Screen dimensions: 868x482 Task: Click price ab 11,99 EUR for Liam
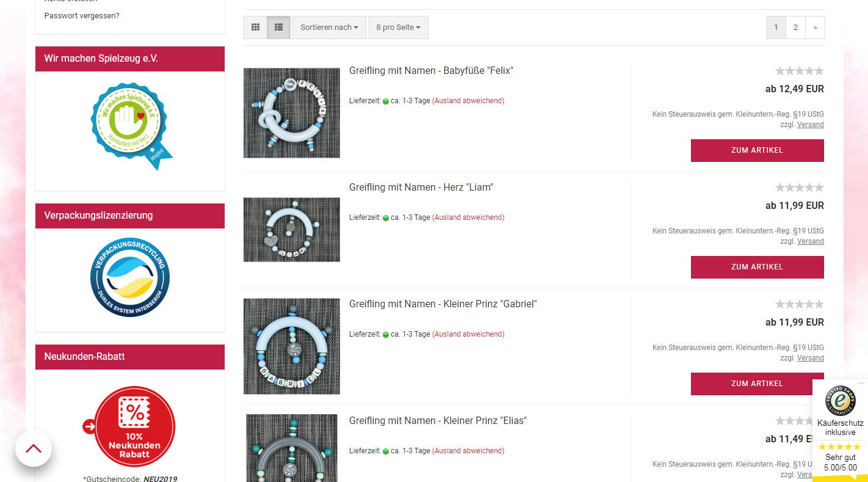794,206
